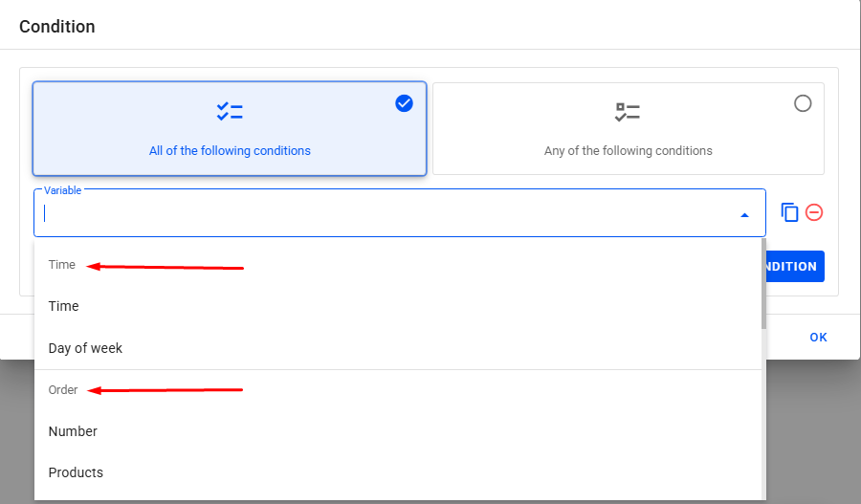
Task: Select the empty radio circle for Any conditions
Action: [803, 103]
